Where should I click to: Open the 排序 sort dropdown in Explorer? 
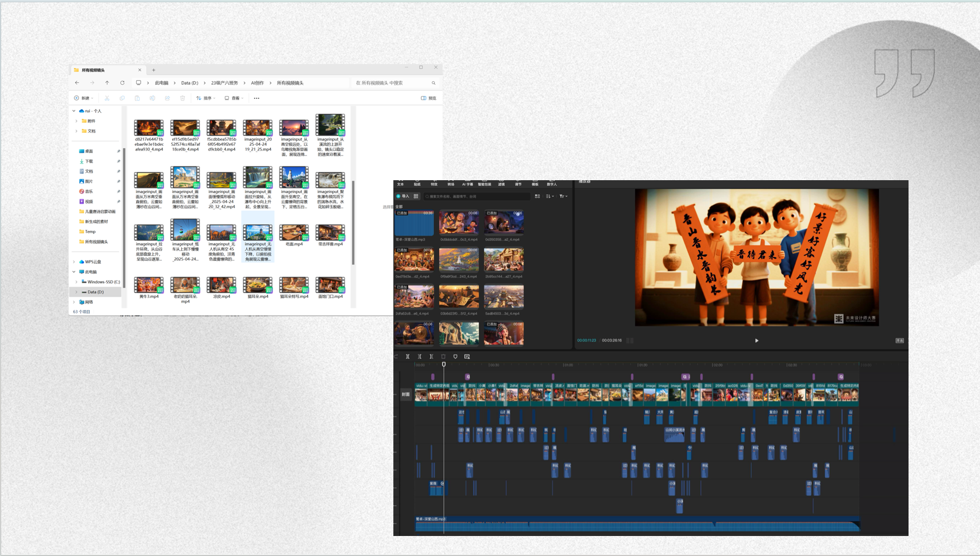[206, 98]
